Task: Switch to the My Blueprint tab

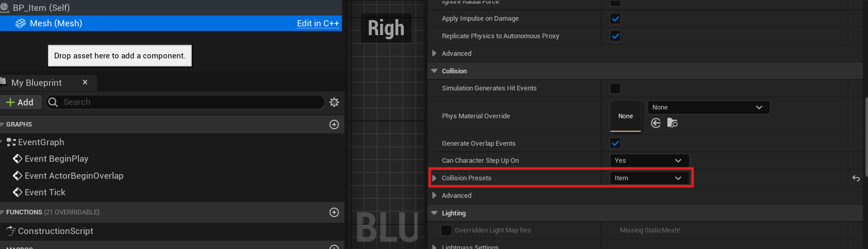Action: pos(37,83)
